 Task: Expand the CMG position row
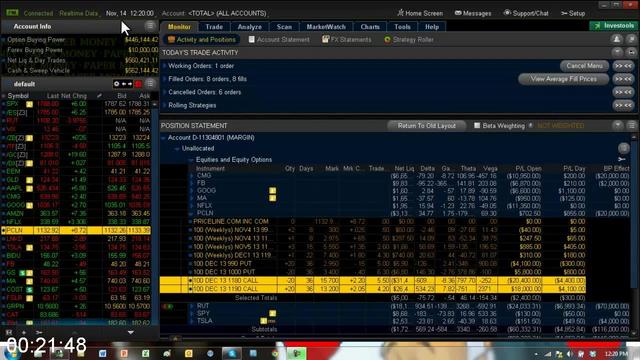[x=192, y=176]
